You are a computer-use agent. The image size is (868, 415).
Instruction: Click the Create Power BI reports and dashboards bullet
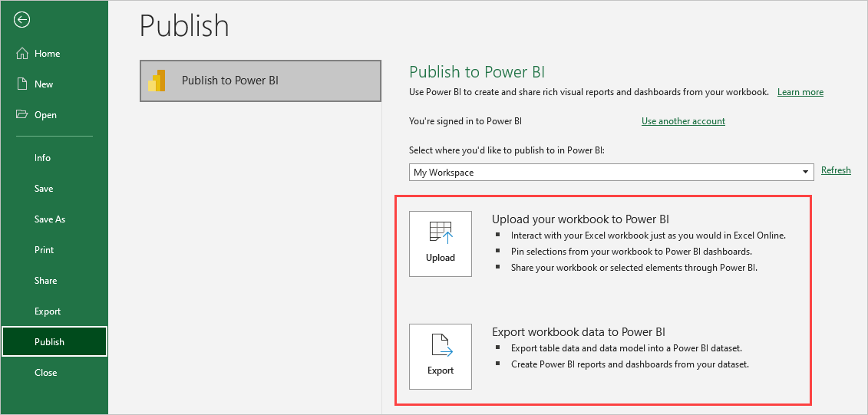pos(630,364)
